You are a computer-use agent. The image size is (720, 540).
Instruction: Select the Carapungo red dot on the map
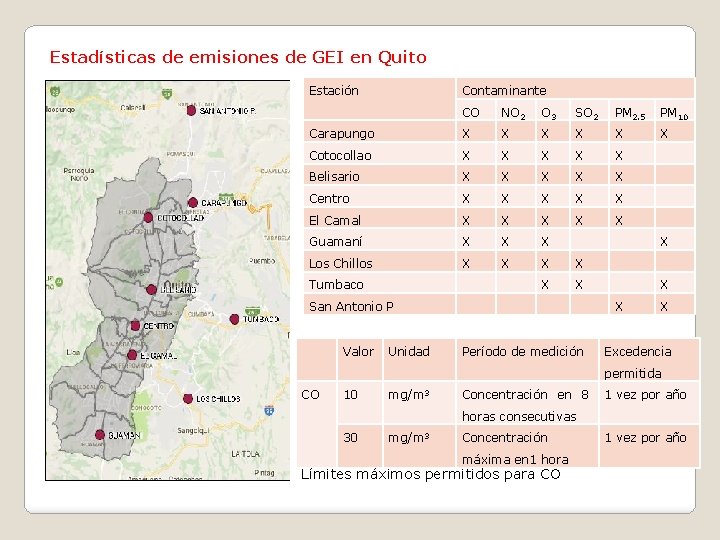point(193,202)
